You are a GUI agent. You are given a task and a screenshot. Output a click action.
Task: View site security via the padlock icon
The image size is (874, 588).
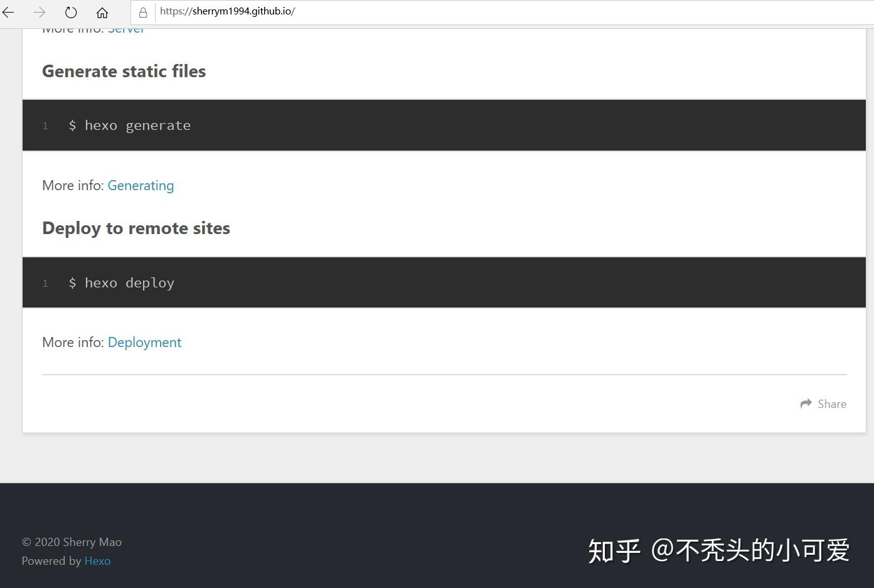(x=143, y=12)
